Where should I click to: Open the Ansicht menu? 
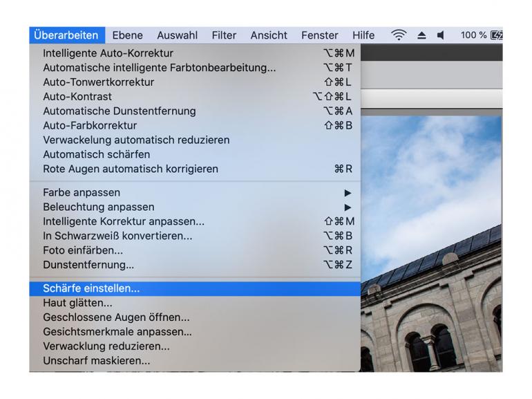click(269, 35)
